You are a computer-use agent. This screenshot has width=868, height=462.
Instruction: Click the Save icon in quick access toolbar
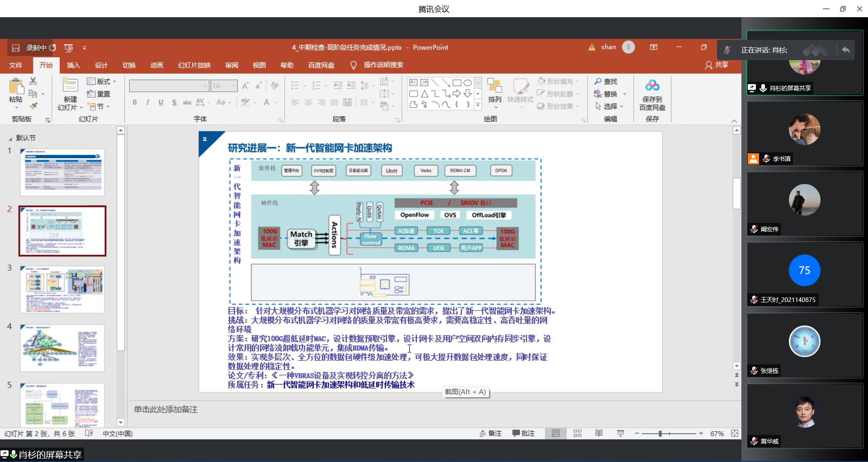pyautogui.click(x=16, y=47)
